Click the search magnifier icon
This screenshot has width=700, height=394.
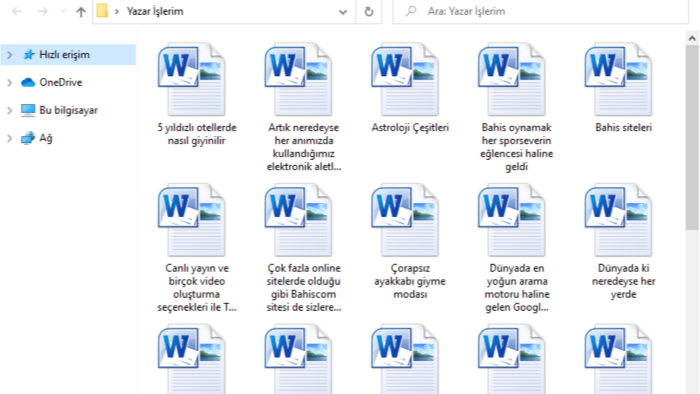[x=411, y=11]
